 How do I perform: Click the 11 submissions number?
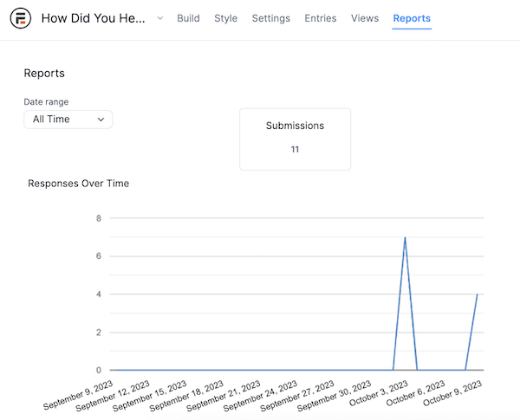pyautogui.click(x=295, y=150)
